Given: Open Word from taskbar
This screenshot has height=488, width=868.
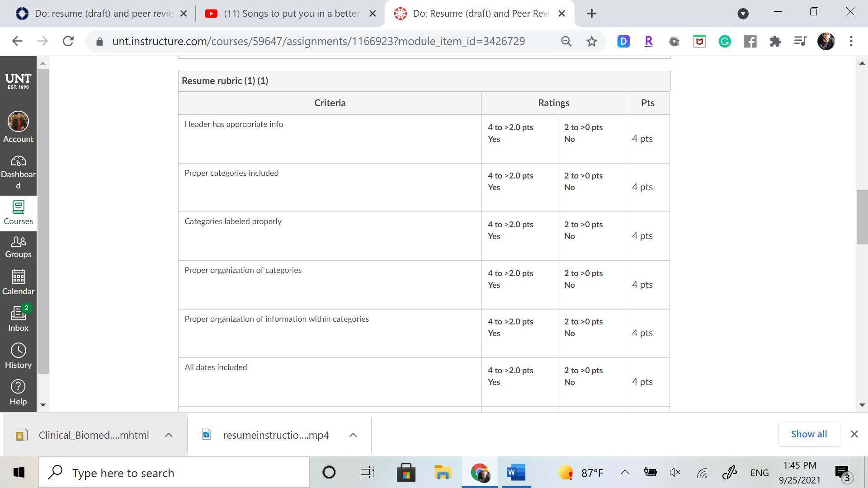Looking at the screenshot, I should tap(516, 473).
